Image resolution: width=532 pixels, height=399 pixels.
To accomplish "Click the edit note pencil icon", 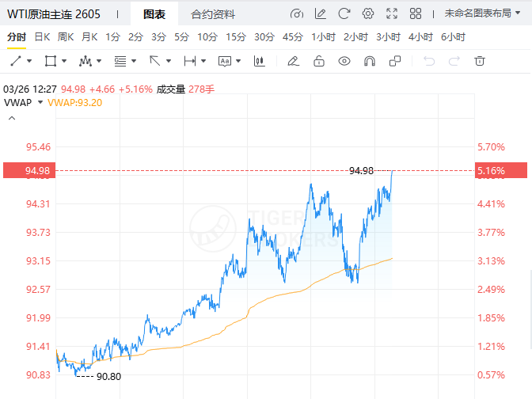I will (320, 14).
